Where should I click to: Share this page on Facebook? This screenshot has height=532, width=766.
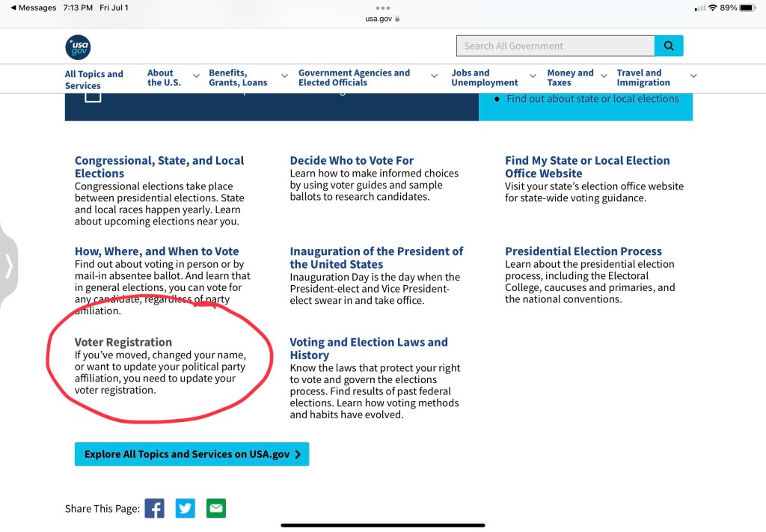(x=154, y=509)
